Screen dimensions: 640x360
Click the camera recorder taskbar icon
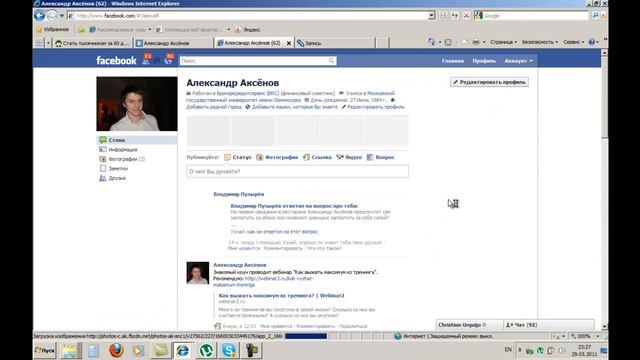pyautogui.click(x=252, y=350)
